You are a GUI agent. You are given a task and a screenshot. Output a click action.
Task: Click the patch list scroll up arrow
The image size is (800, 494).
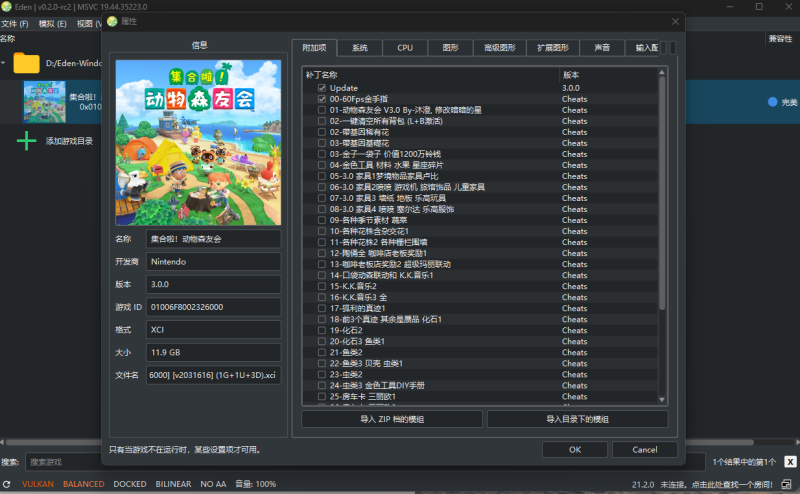pyautogui.click(x=662, y=72)
